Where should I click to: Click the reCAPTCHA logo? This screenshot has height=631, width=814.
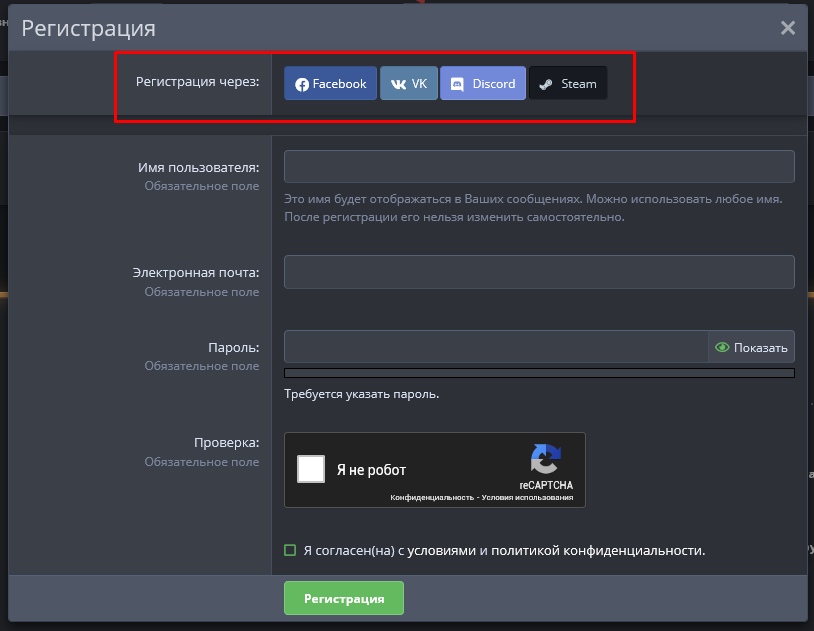pos(545,460)
